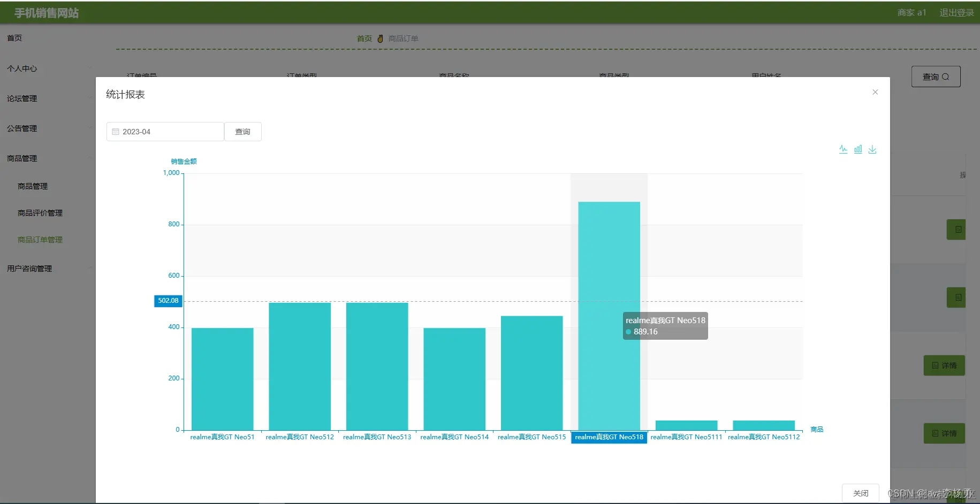This screenshot has height=504, width=980.
Task: Click the bar for realme真我GT Neo514
Action: (x=454, y=379)
